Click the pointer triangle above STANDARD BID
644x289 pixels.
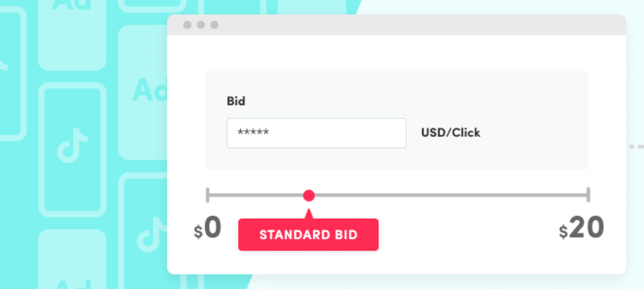coord(309,213)
